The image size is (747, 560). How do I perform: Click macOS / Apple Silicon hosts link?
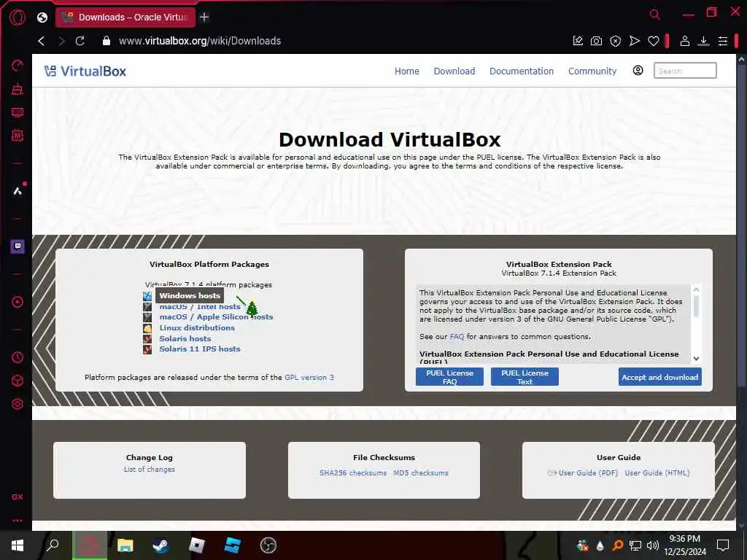[216, 317]
